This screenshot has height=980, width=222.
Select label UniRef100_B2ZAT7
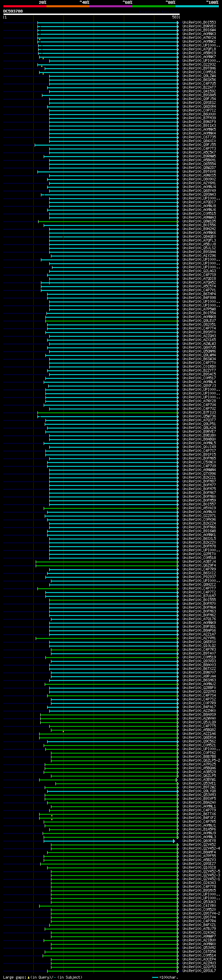tap(199, 88)
